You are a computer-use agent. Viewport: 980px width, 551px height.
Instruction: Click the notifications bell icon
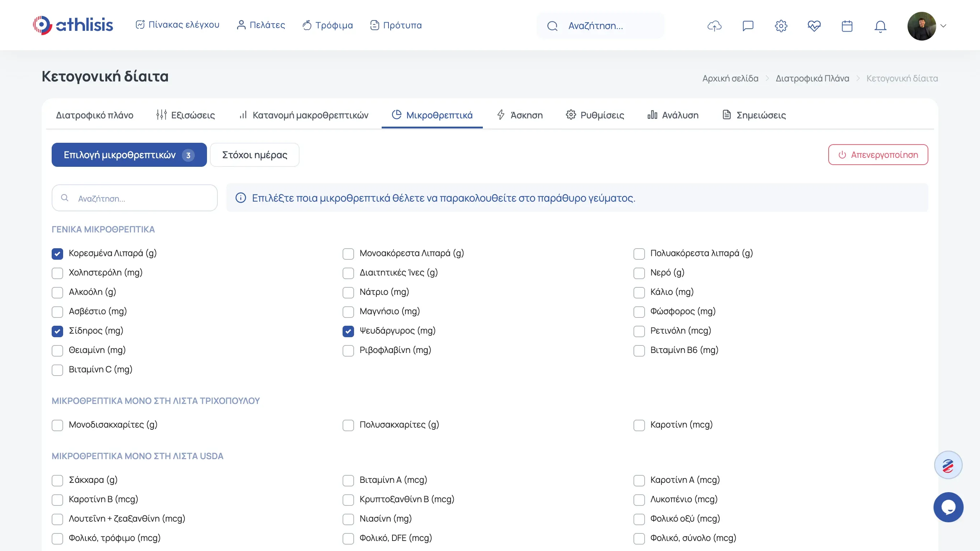point(880,26)
